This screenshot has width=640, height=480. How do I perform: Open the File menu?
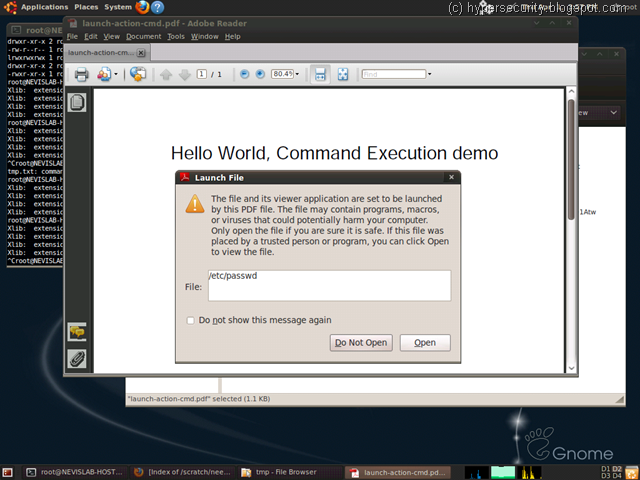72,37
